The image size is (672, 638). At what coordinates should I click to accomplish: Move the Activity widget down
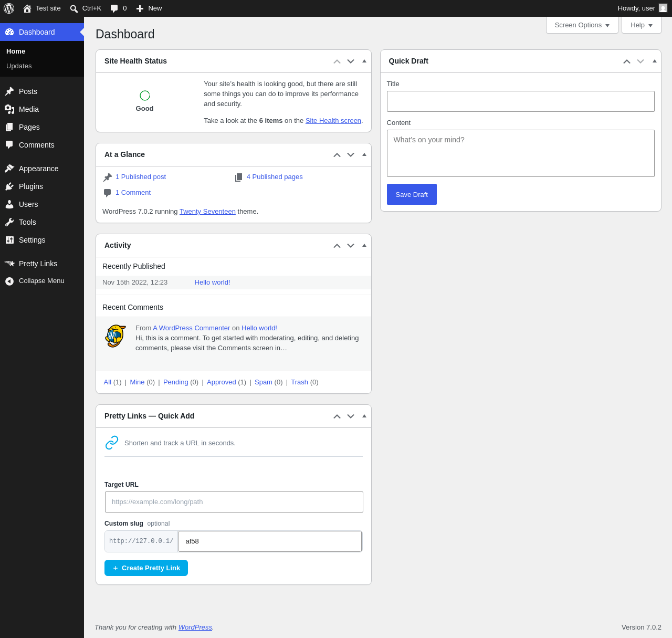point(351,246)
